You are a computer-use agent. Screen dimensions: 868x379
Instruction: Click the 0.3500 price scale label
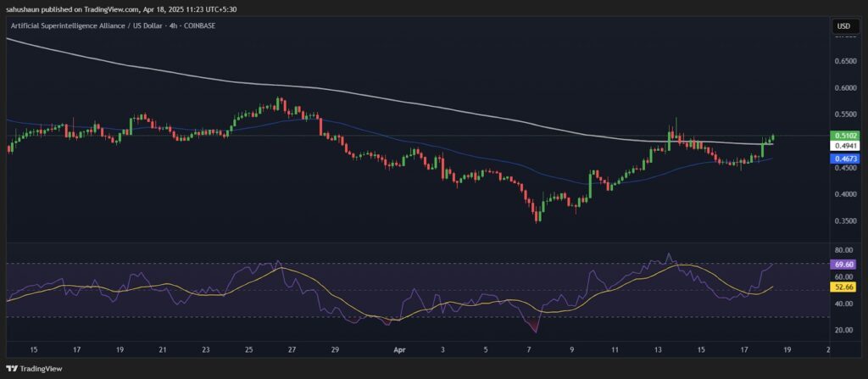843,221
